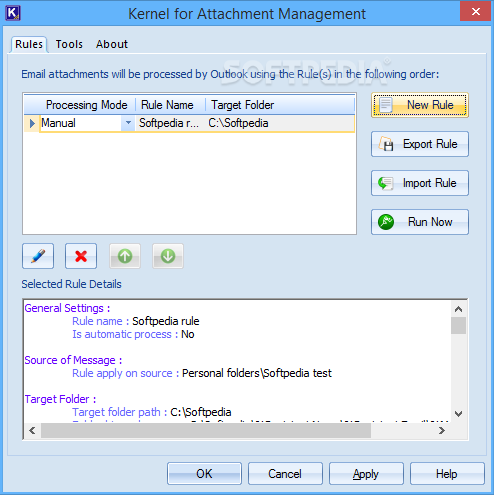Confirm with the OK button
The width and height of the screenshot is (494, 495).
[204, 473]
